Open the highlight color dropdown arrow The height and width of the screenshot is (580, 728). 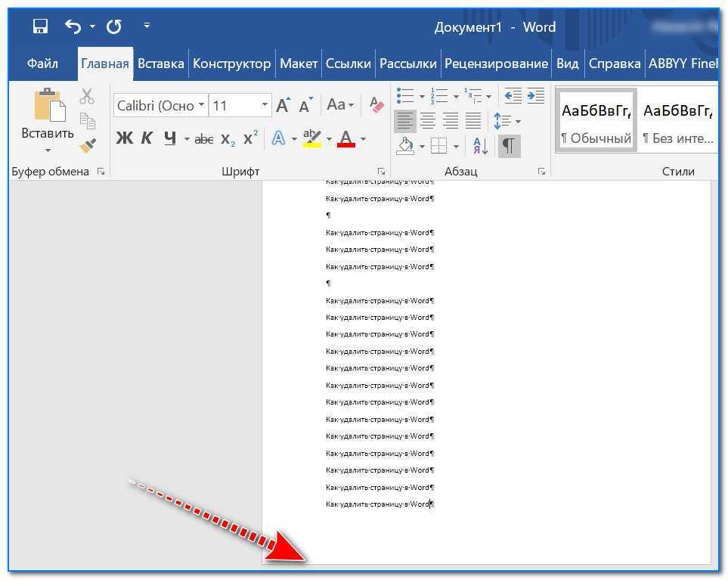pyautogui.click(x=329, y=138)
